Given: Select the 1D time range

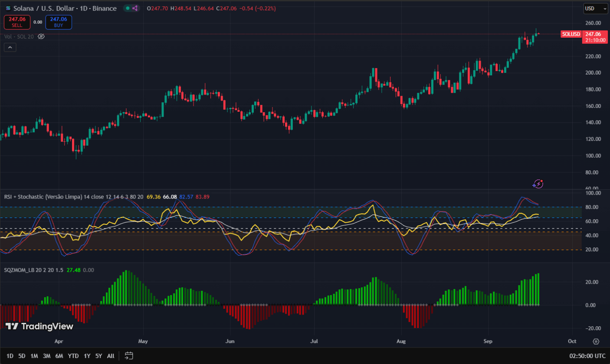Looking at the screenshot, I should (10, 356).
